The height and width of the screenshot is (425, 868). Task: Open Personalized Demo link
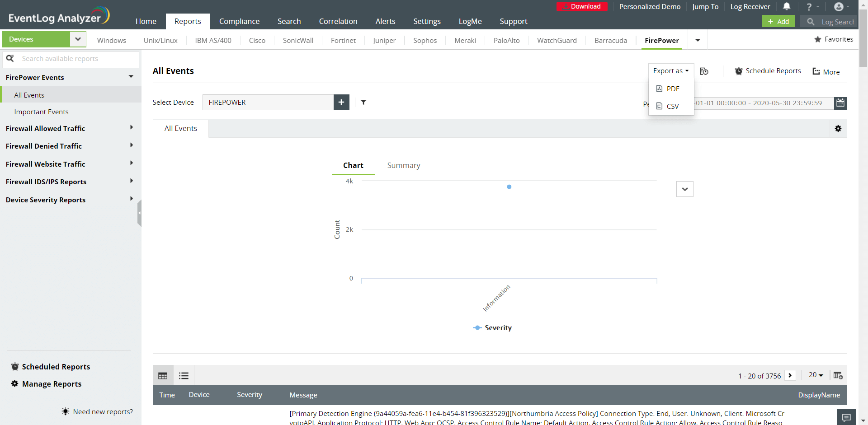point(650,6)
